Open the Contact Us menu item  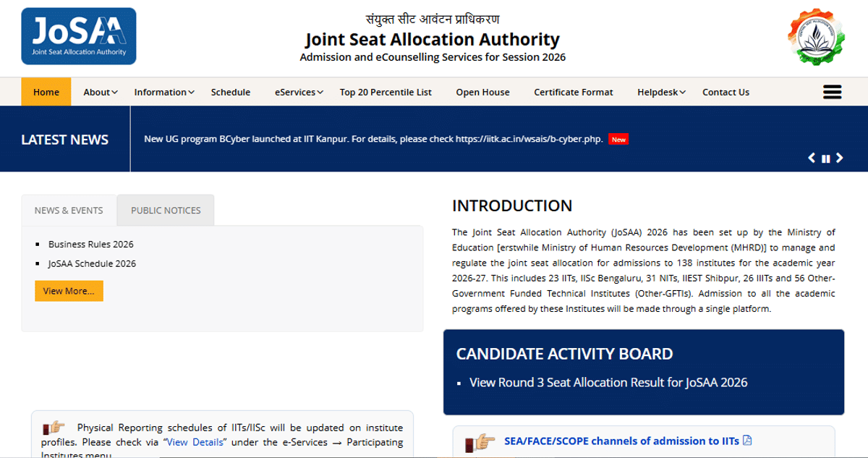click(726, 92)
